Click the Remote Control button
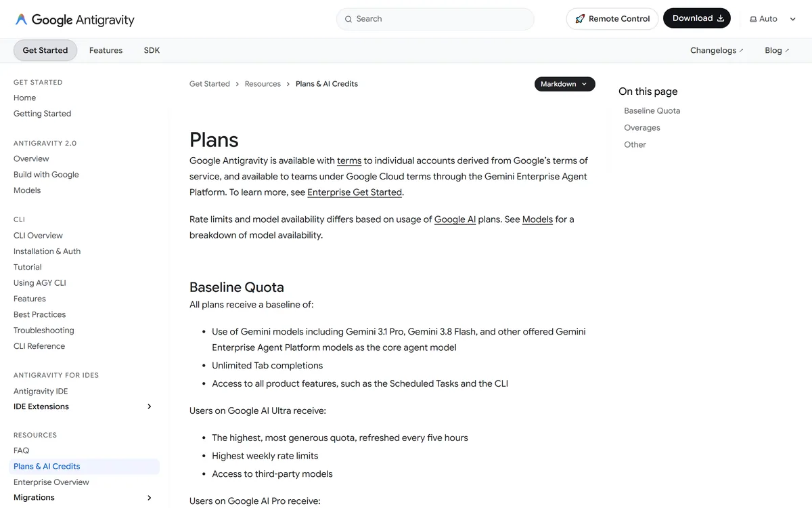812x508 pixels. coord(612,19)
